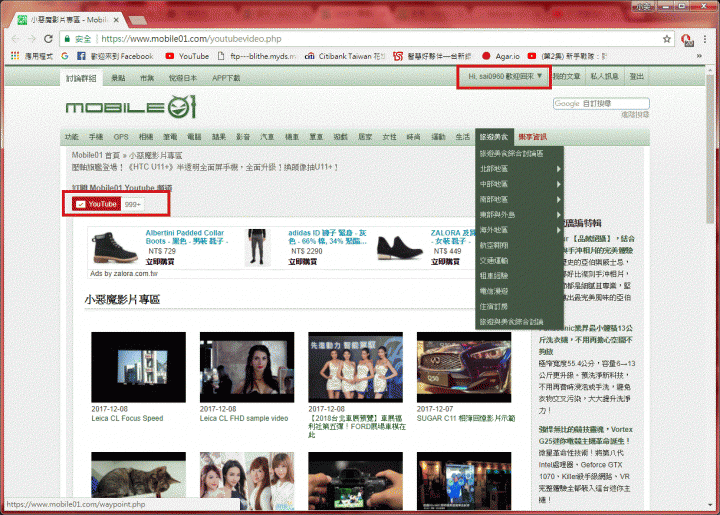Go back with the browser back arrow

pos(16,39)
